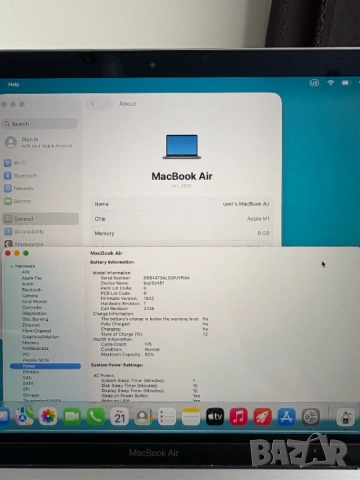Click the account avatar beside Sign in
The image size is (360, 480).
point(11,142)
